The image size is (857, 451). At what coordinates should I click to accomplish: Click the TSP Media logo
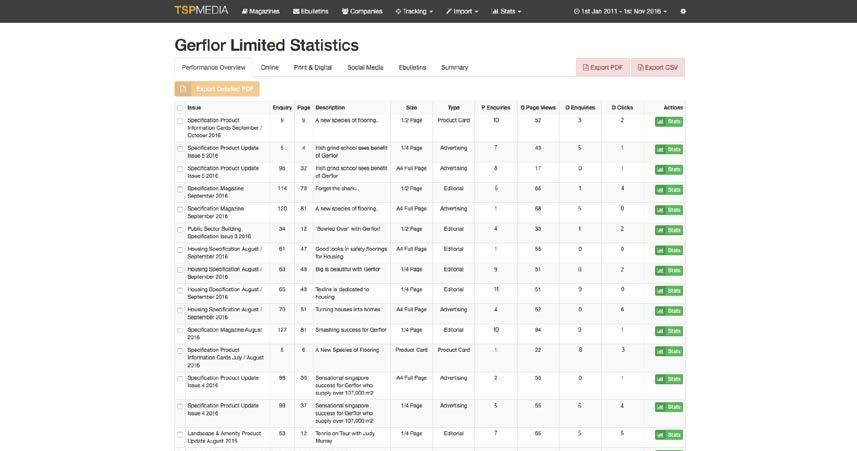(201, 10)
